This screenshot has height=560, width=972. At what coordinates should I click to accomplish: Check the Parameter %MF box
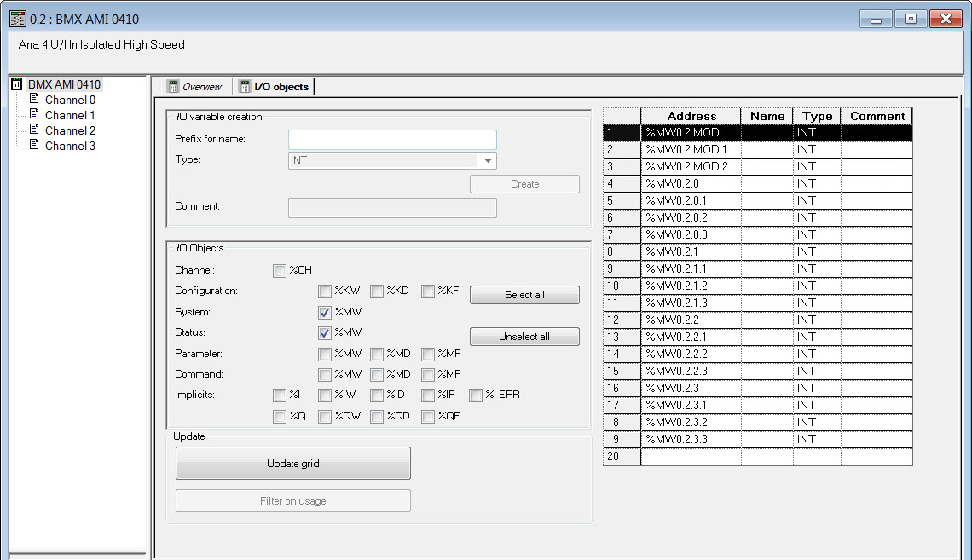tap(428, 355)
